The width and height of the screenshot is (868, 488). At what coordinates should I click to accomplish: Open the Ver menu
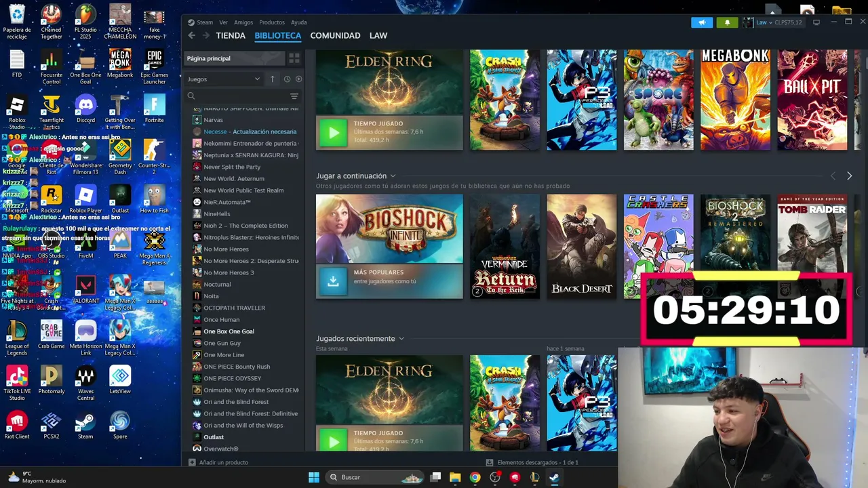223,22
